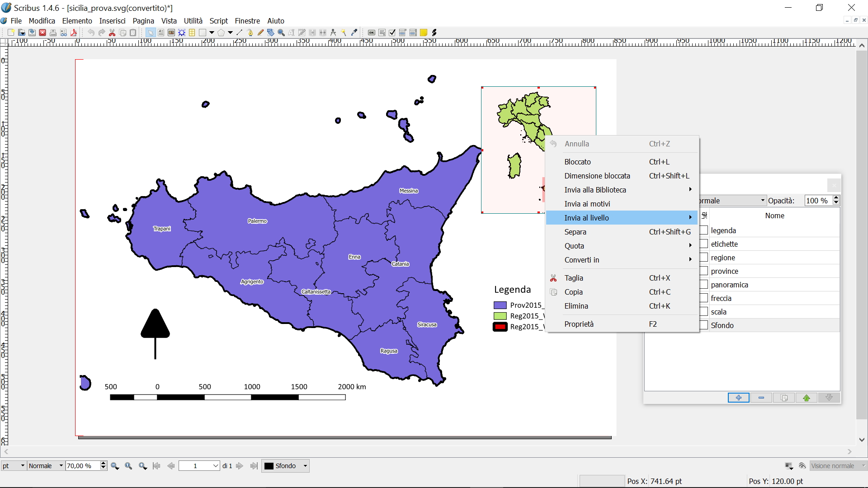This screenshot has height=488, width=868.
Task: Open the pt unit dropdown
Action: (22, 466)
